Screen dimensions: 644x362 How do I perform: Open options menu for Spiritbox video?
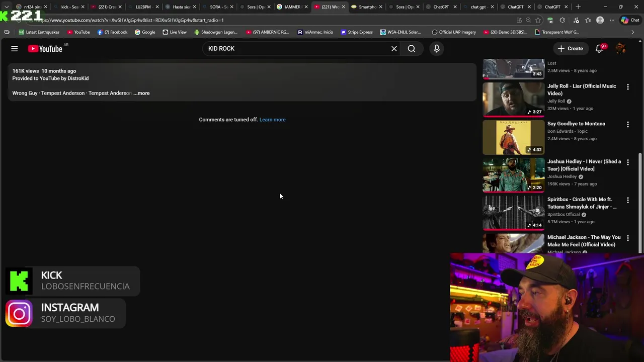coord(627,200)
